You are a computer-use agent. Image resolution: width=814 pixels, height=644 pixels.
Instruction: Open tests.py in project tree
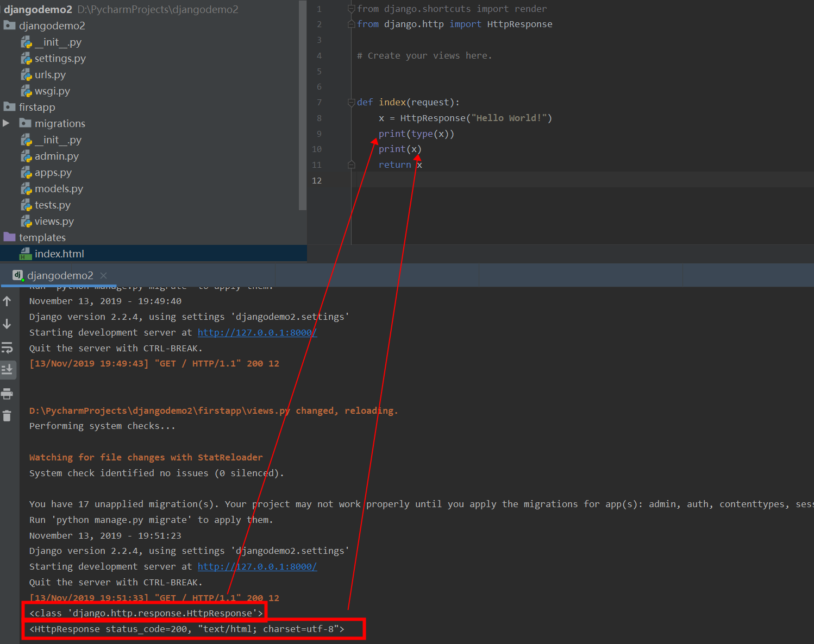tap(52, 205)
